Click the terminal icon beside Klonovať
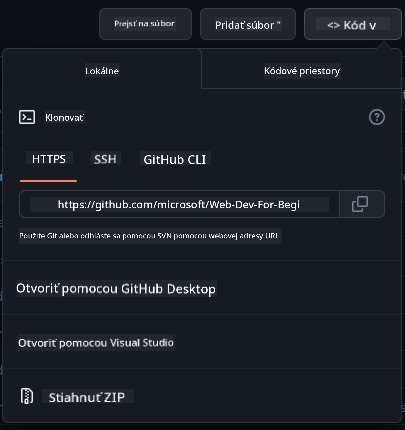Screen dimensions: 405x430 [x=27, y=117]
